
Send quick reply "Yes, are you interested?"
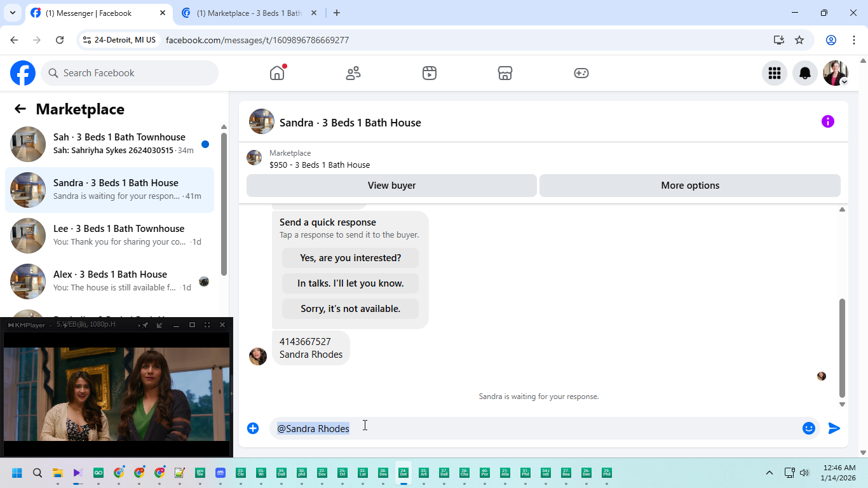coord(351,258)
